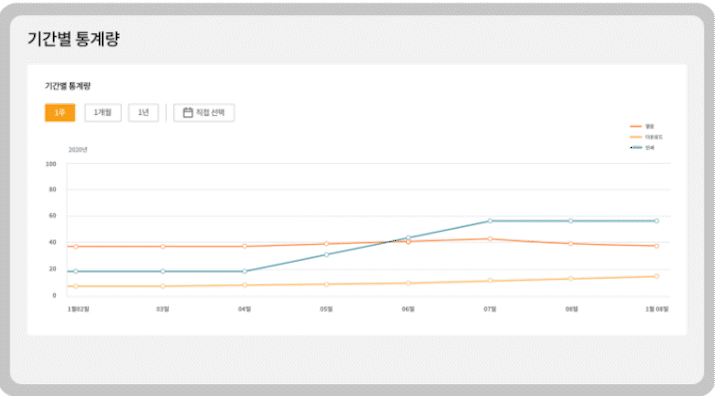Screen dimensions: 715x398
Task: Click the 06일 x-axis label
Action: tap(408, 309)
